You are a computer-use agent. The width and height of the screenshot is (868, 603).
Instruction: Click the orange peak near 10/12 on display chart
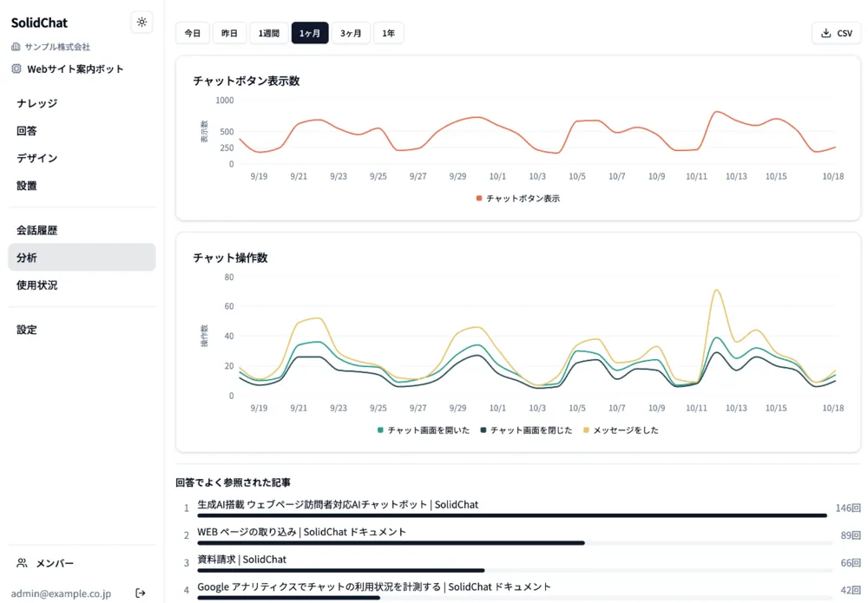click(x=716, y=112)
